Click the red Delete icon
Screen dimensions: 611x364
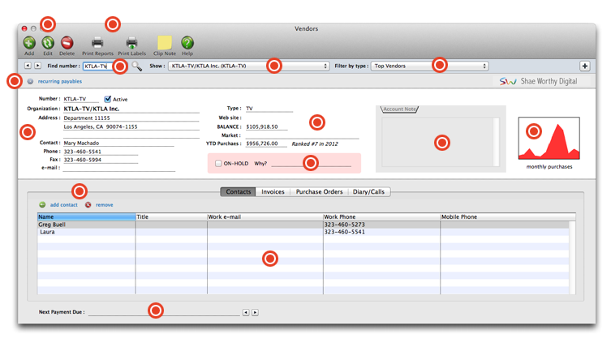point(67,42)
